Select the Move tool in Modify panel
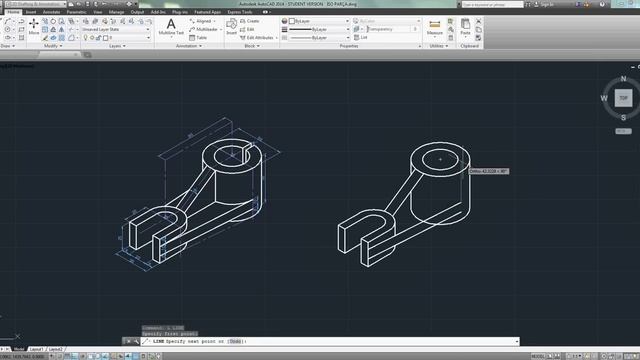This screenshot has height=360, width=640. coord(34,26)
